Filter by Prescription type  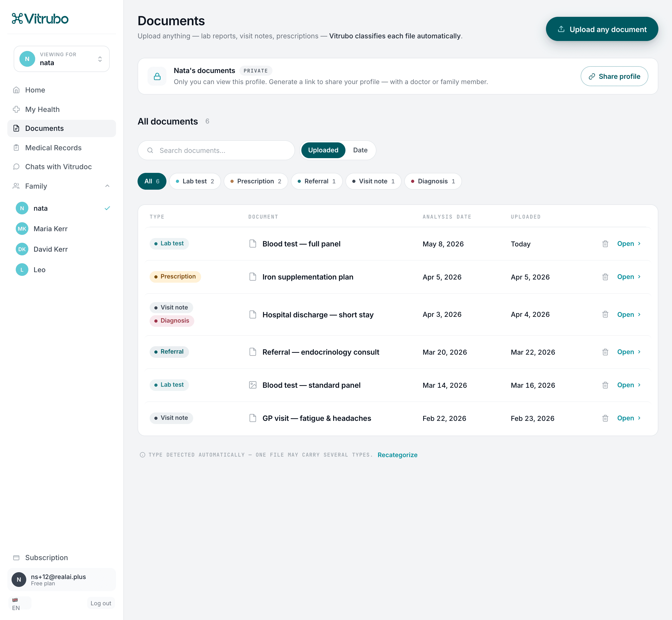[x=256, y=182]
